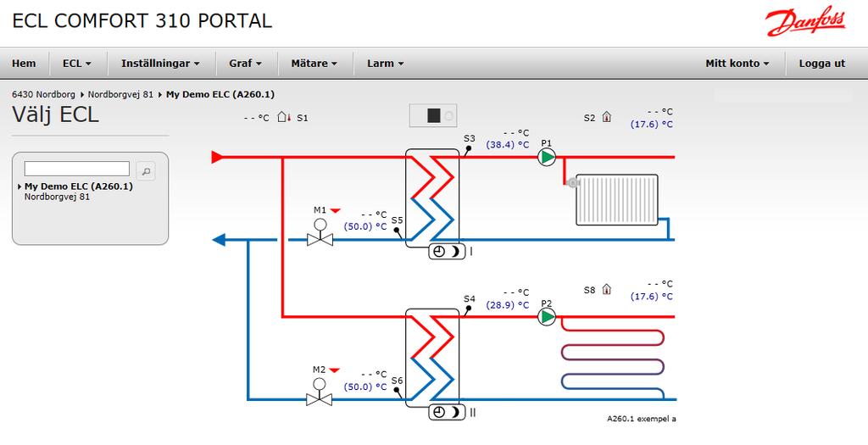
Task: Click the floor heating coil graphic
Action: pyautogui.click(x=612, y=358)
